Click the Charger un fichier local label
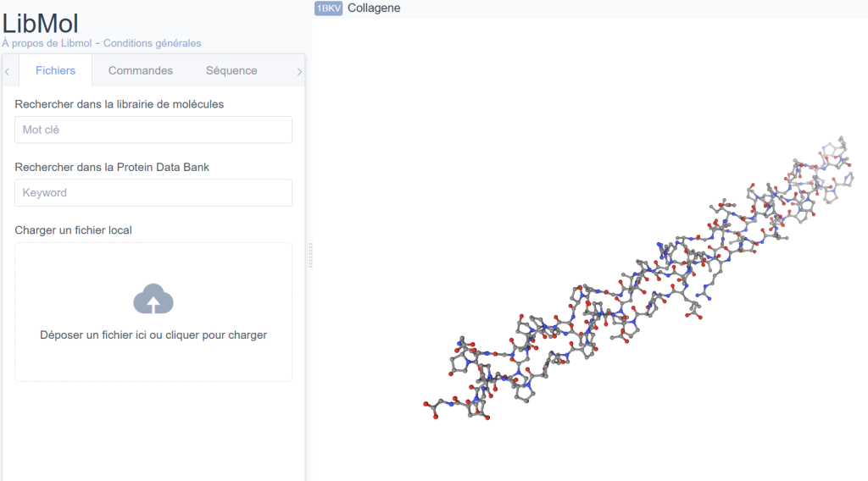 73,230
